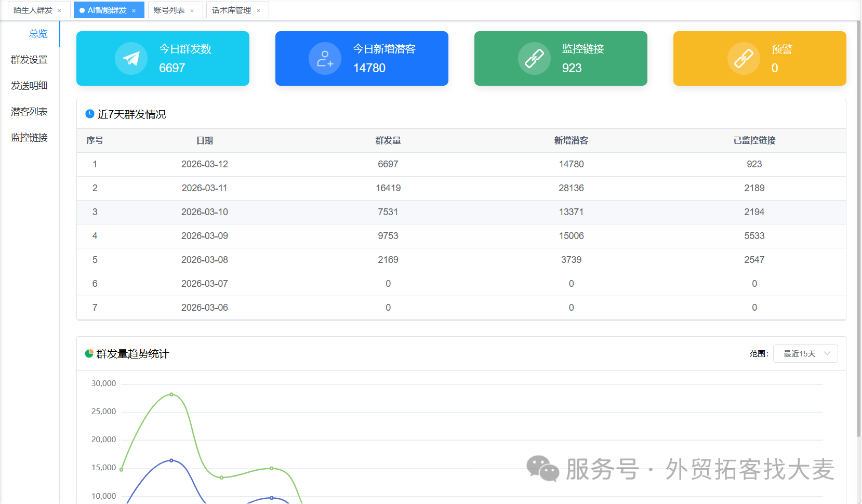Click the 群发量 column header
Image resolution: width=862 pixels, height=504 pixels.
click(x=388, y=140)
